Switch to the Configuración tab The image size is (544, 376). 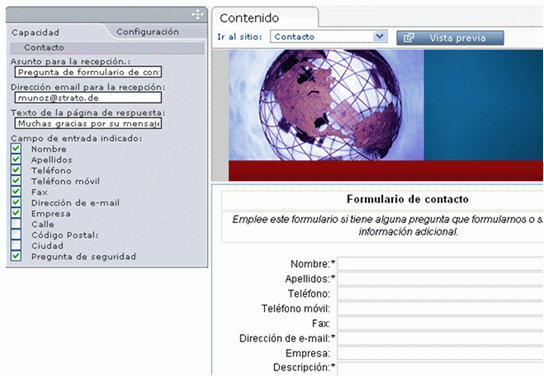tap(147, 32)
